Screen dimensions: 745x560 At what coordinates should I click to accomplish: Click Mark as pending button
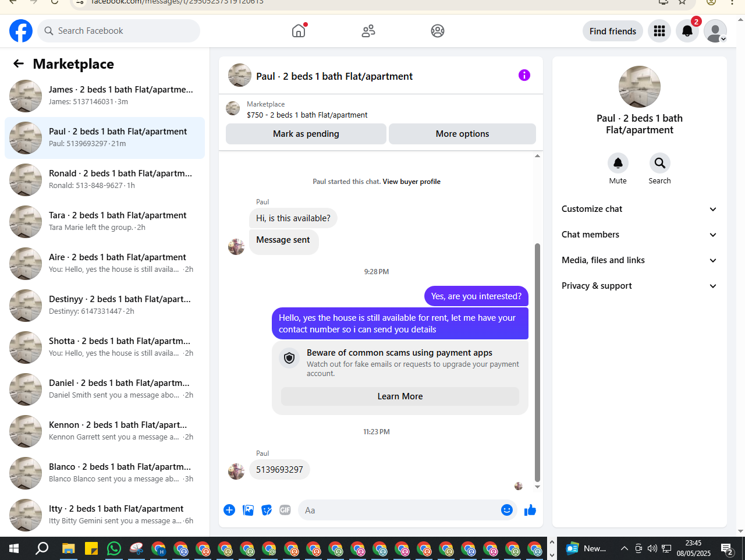(306, 134)
